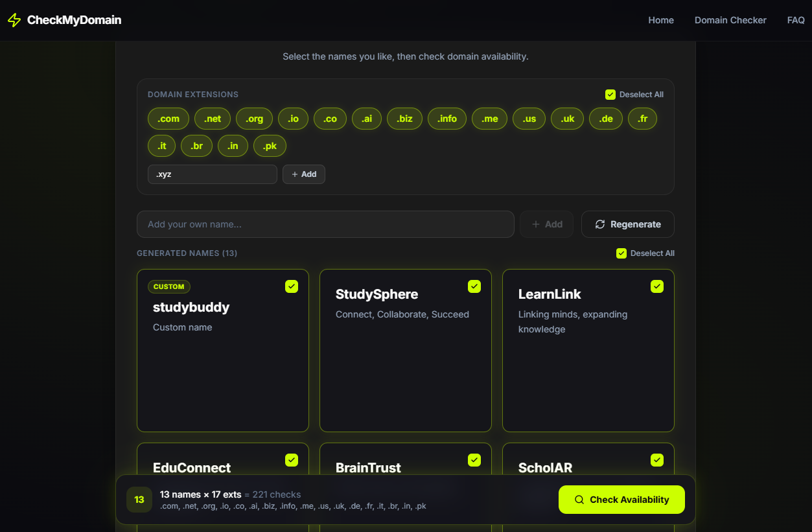Click the CUSTOM badge on studybuddy
This screenshot has width=812, height=532.
[169, 286]
